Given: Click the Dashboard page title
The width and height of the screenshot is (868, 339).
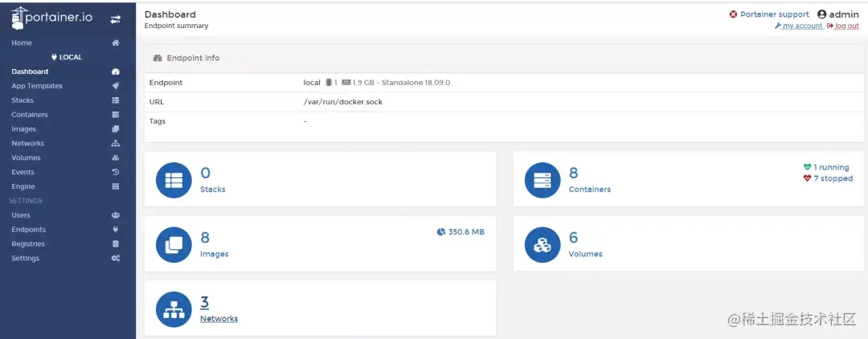Looking at the screenshot, I should [170, 14].
